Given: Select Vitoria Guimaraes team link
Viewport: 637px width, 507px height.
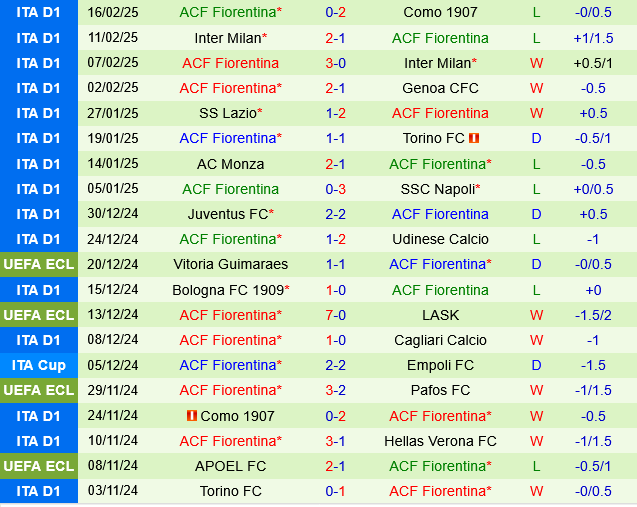Looking at the screenshot, I should pyautogui.click(x=230, y=264).
